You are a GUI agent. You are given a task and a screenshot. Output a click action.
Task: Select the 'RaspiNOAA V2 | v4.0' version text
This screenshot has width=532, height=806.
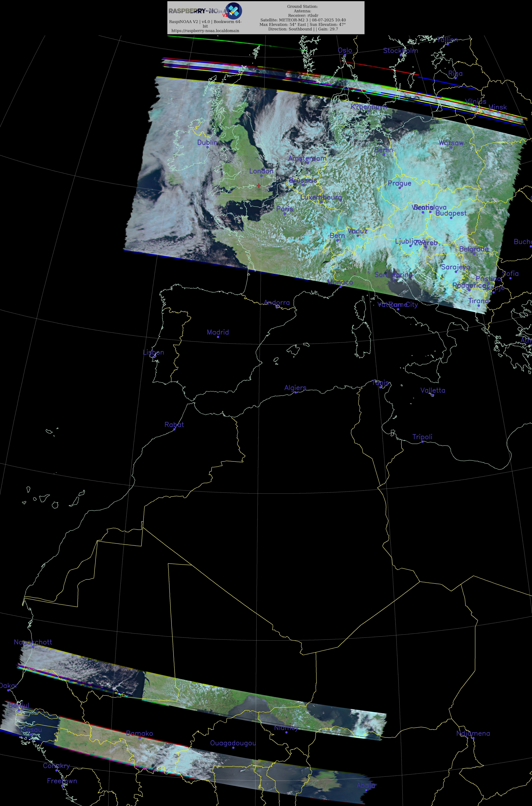pyautogui.click(x=205, y=24)
